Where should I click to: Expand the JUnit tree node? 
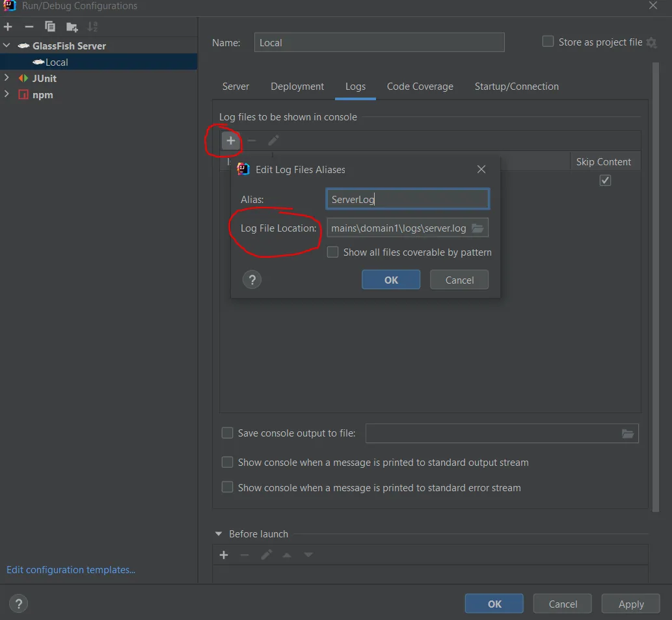7,78
